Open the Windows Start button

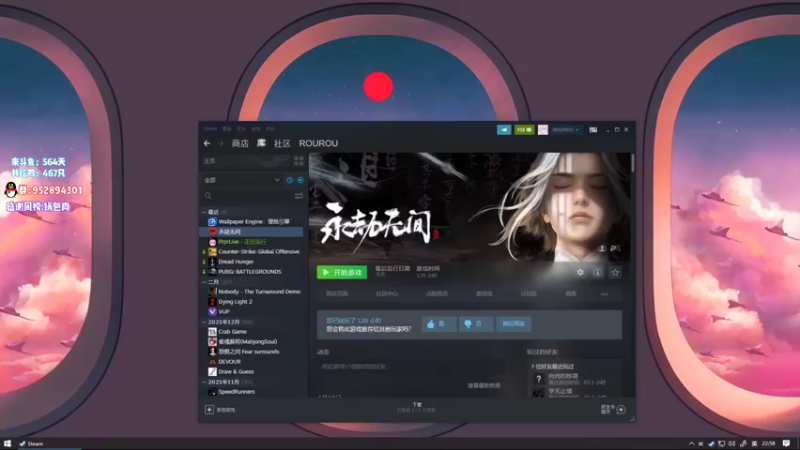7,444
